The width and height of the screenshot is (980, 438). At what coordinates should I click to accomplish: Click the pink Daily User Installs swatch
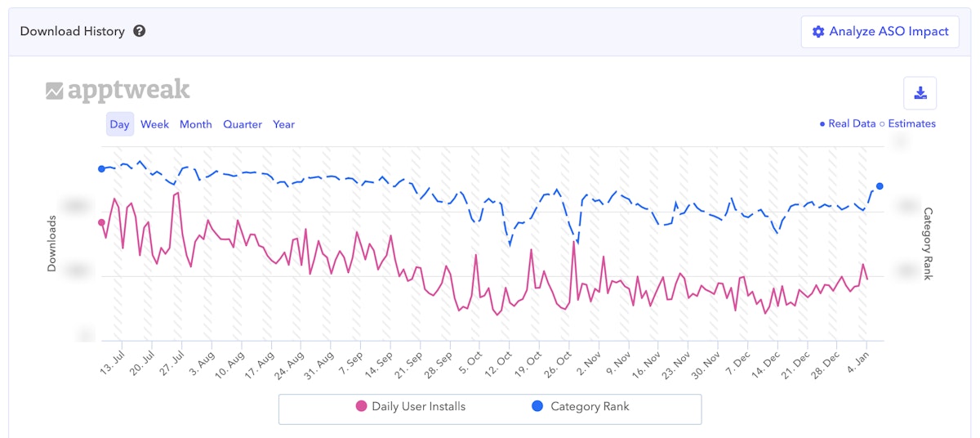(x=361, y=406)
